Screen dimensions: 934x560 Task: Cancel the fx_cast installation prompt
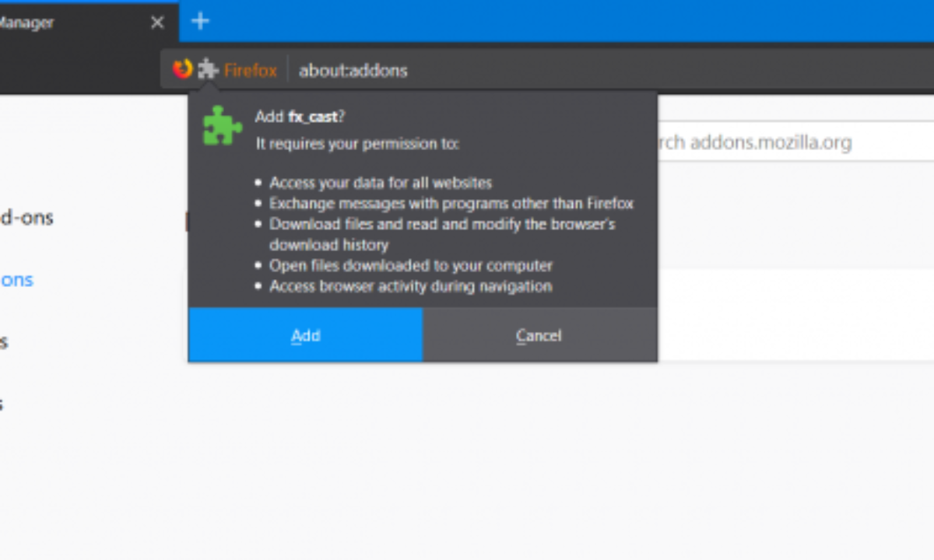[539, 335]
